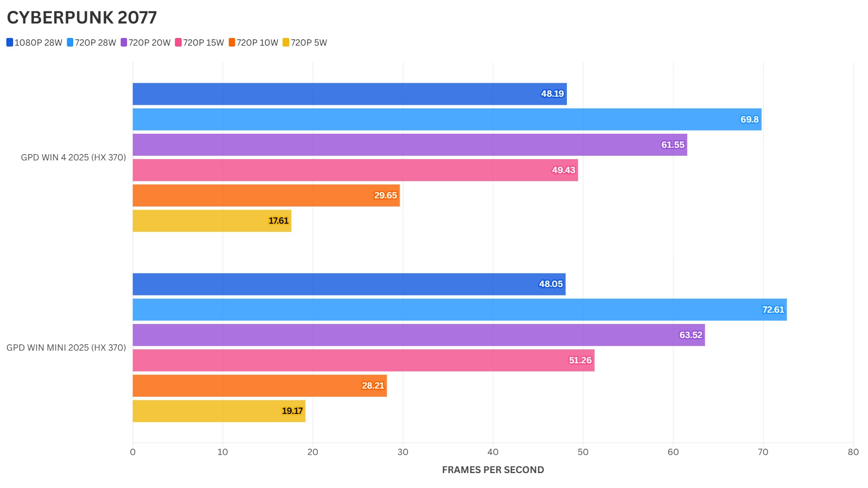Click the 720P 15W legend color swatch
Viewport: 868px width, 488px height.
pos(178,42)
